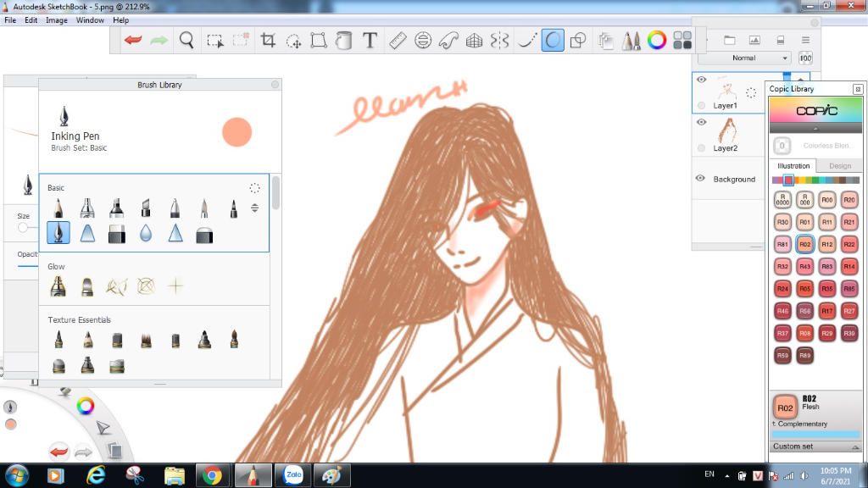Open the Ellipse guide tool

pos(423,41)
